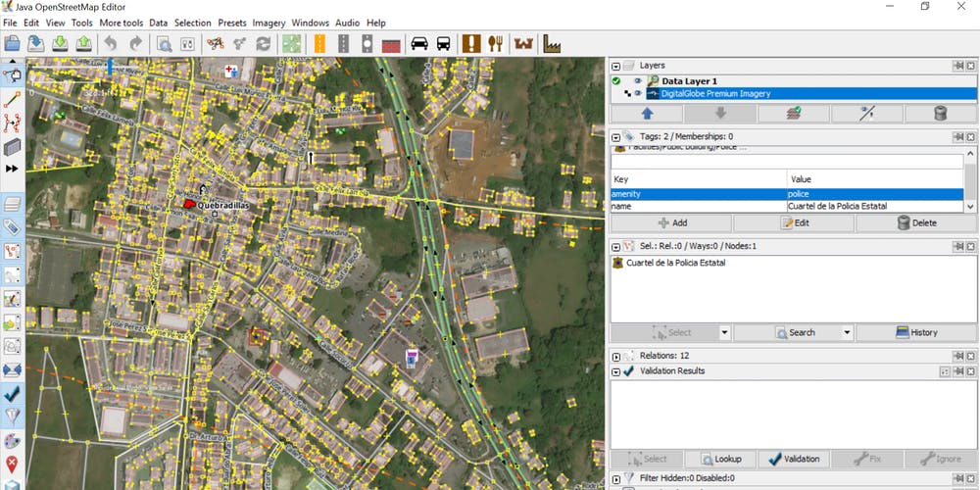The width and height of the screenshot is (980, 490).
Task: Click the Edit tag button
Action: pos(794,223)
